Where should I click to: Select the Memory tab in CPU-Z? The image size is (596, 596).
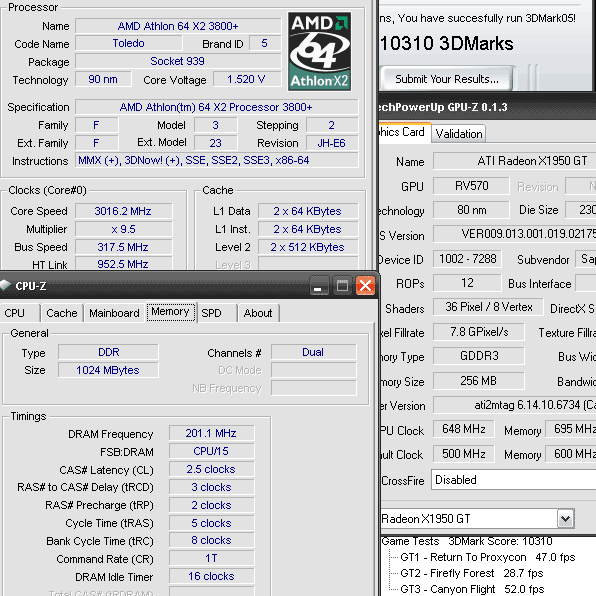point(171,312)
